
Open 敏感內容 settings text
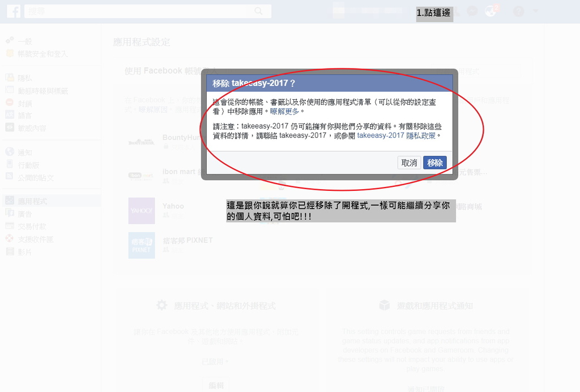click(x=32, y=129)
